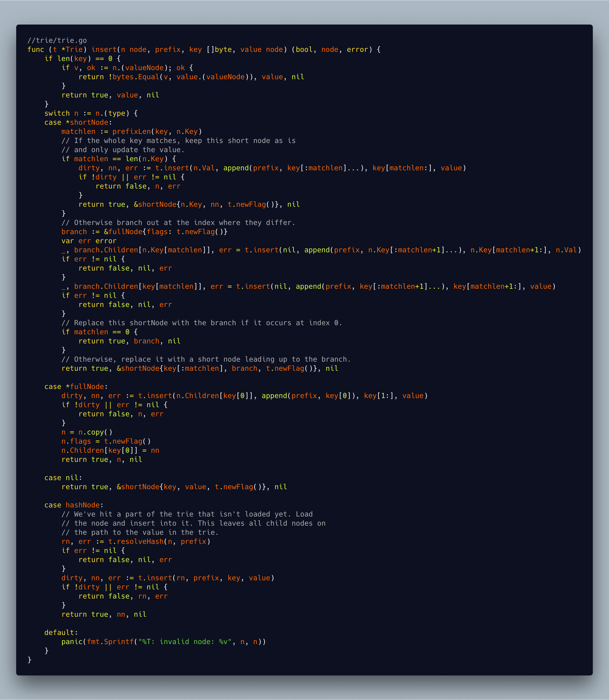Click the //trie/trie.go comment line
Screen dimensions: 609x700
57,40
